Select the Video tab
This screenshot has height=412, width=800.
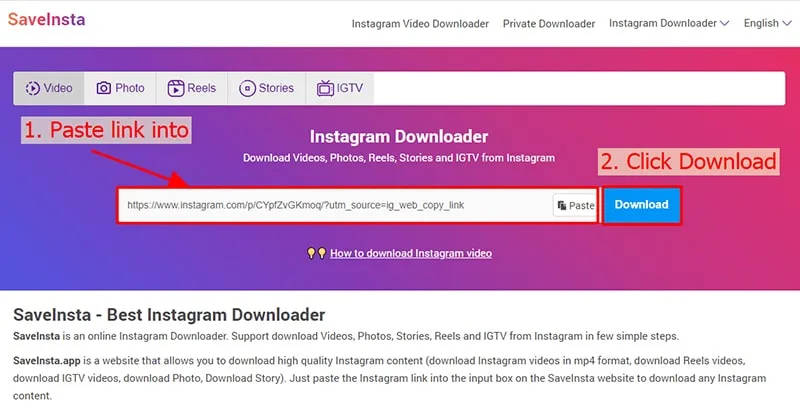49,88
